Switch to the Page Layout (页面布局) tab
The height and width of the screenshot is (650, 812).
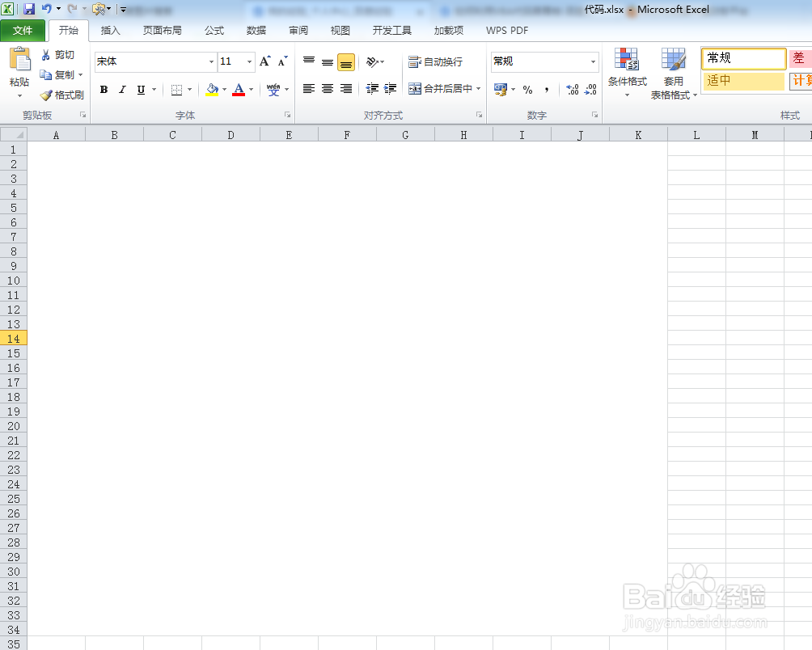click(x=162, y=31)
